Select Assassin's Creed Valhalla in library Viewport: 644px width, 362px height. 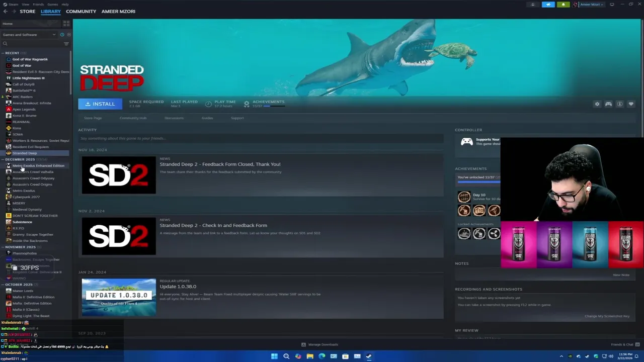point(33,172)
